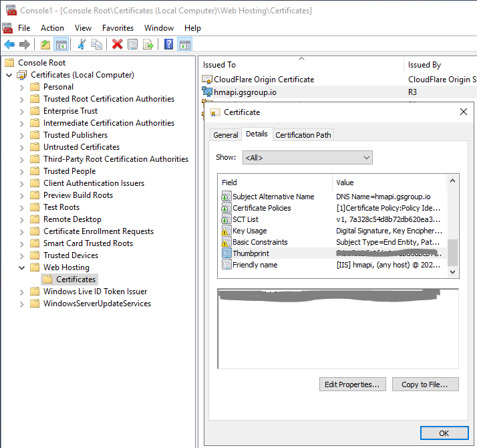Click the Forward arrow toolbar icon
477x448 pixels.
(x=24, y=44)
